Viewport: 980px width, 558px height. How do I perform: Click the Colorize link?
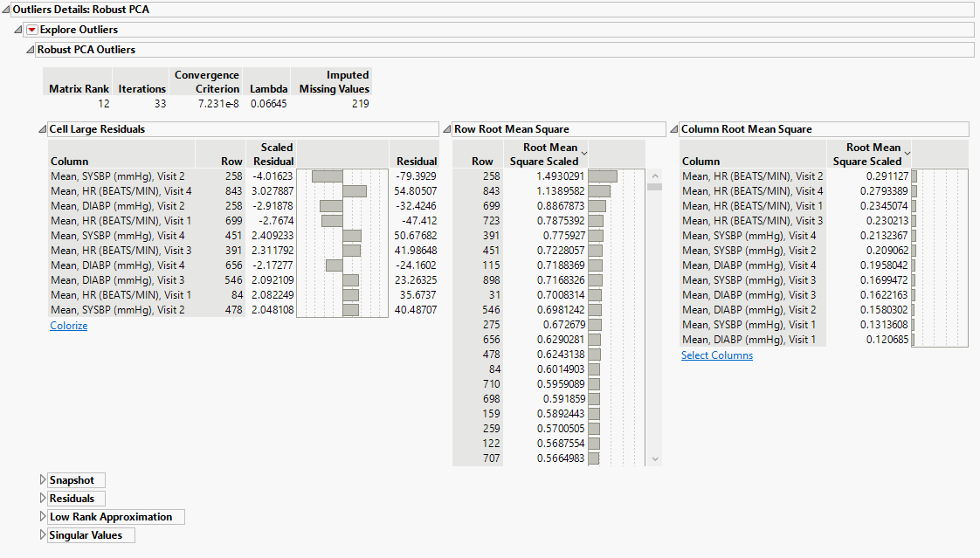pos(68,326)
